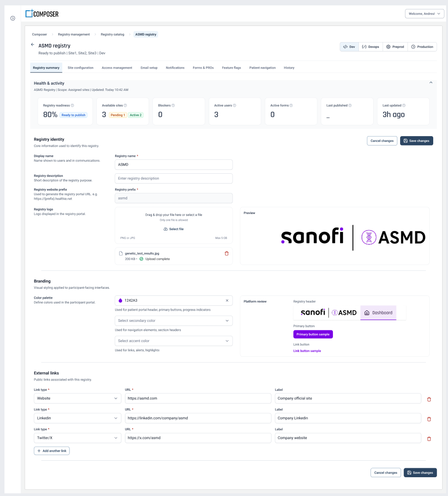Image resolution: width=448 pixels, height=496 pixels.
Task: Click the Registry management breadcrumb
Action: (x=74, y=34)
